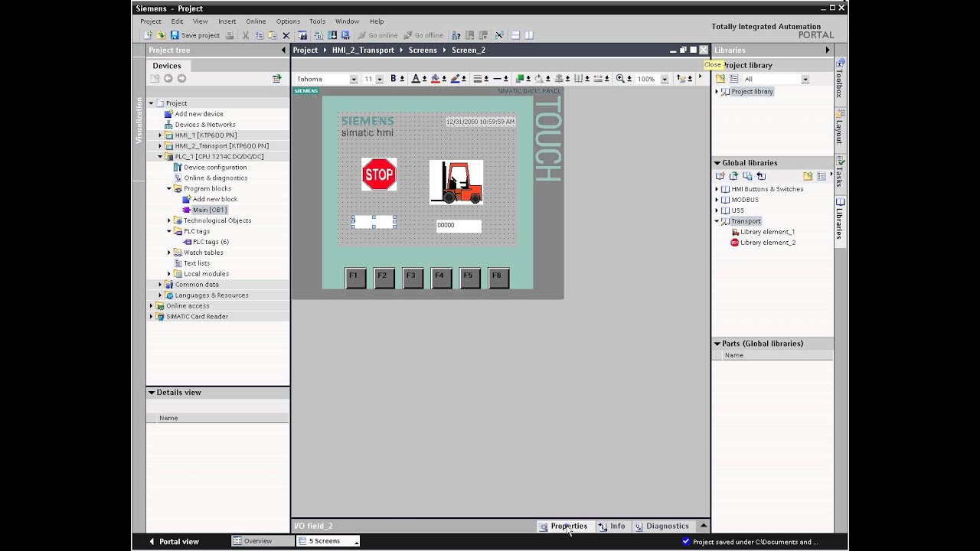Click the Add new device tree item
Image resolution: width=980 pixels, height=551 pixels.
[x=201, y=113]
